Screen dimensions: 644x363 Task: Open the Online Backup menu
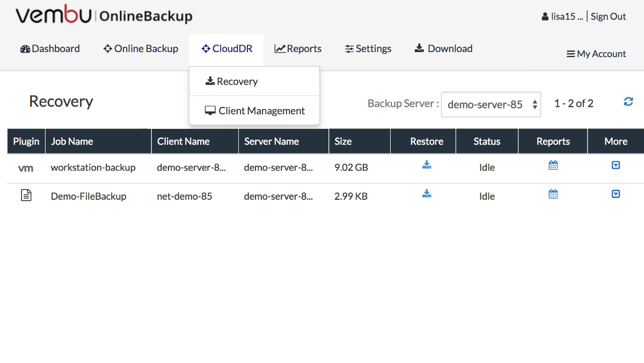point(141,49)
